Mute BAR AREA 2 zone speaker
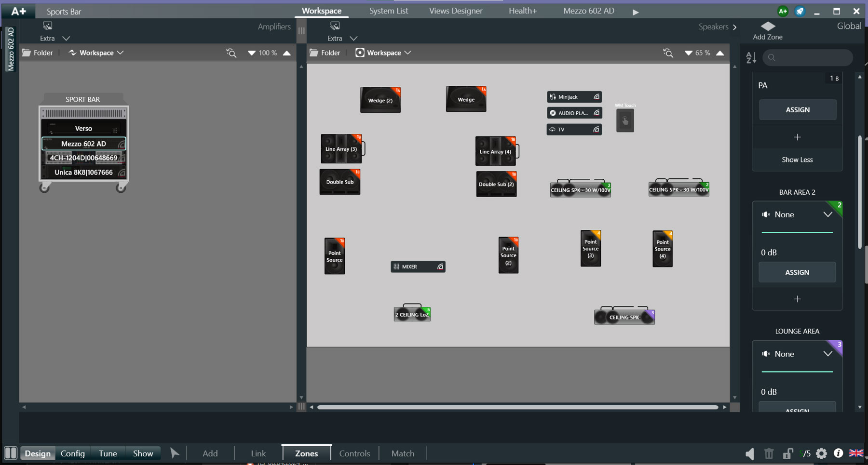The height and width of the screenshot is (465, 868). pyautogui.click(x=766, y=214)
